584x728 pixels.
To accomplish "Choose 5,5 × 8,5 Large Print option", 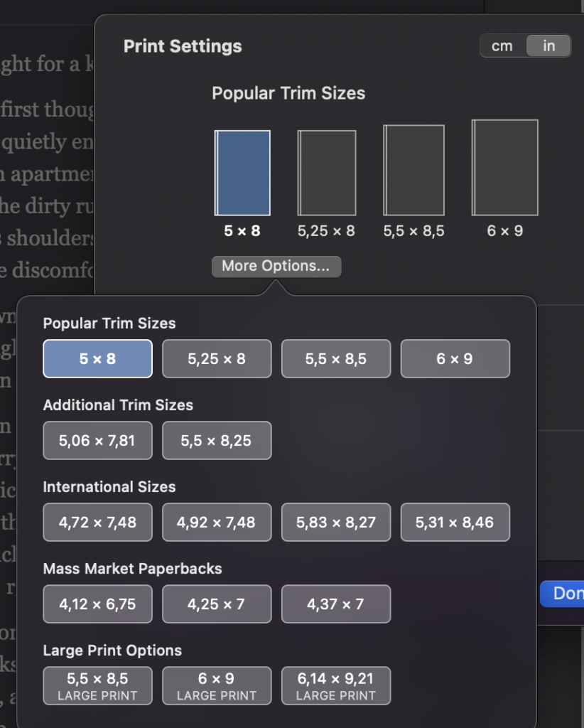I will click(97, 686).
